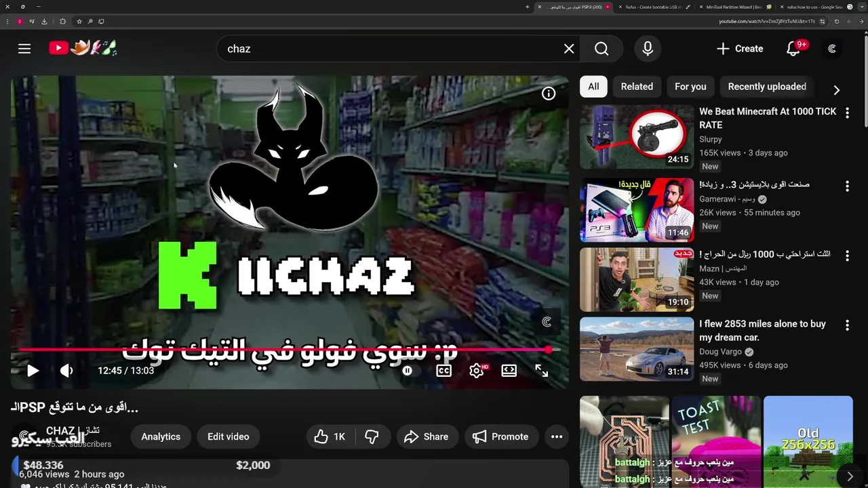Start voice search with the microphone
This screenshot has height=488, width=868.
[648, 49]
